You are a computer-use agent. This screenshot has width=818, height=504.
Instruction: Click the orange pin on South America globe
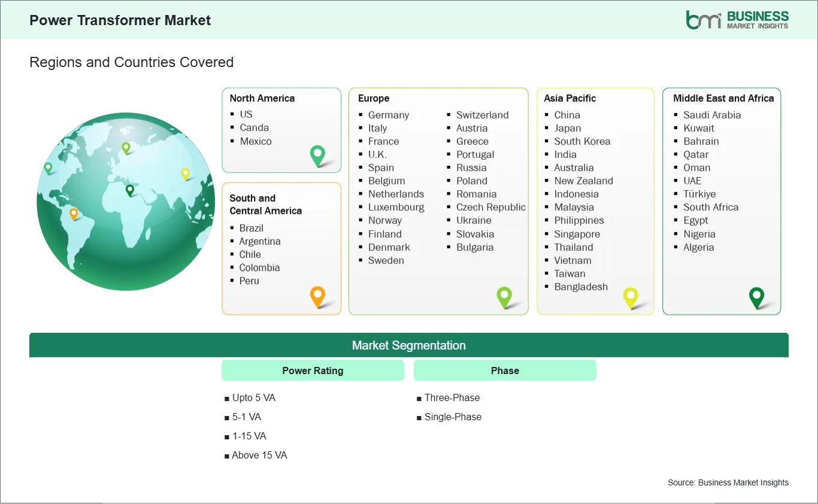click(x=75, y=212)
